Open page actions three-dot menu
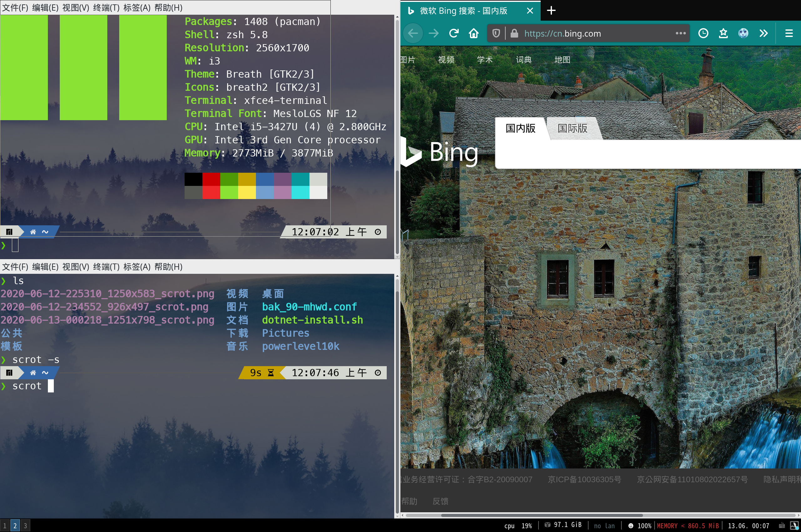This screenshot has width=801, height=532. [681, 33]
